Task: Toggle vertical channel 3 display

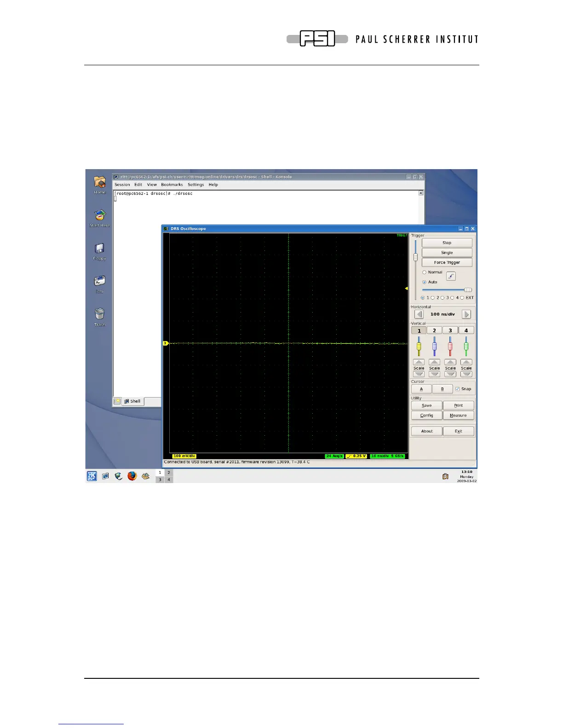Action: click(x=450, y=330)
